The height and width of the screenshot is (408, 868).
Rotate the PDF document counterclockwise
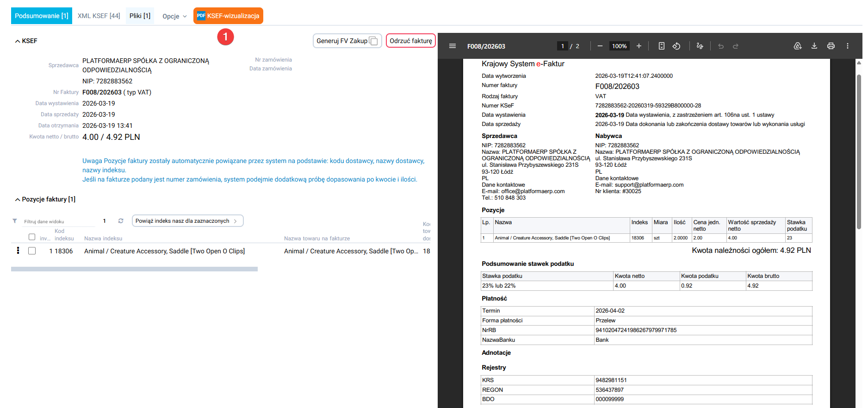(x=676, y=46)
